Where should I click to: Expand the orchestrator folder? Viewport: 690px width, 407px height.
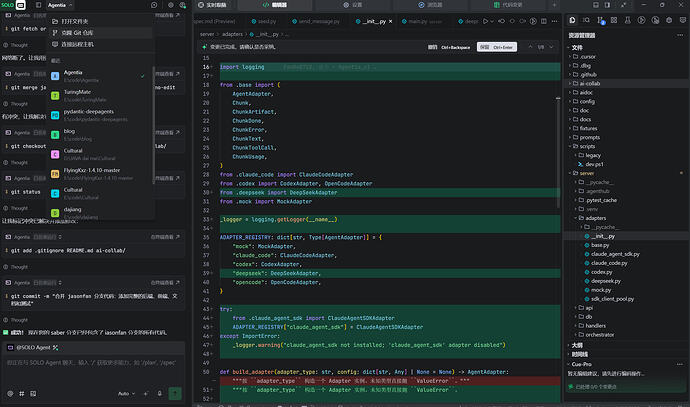[x=627, y=334]
